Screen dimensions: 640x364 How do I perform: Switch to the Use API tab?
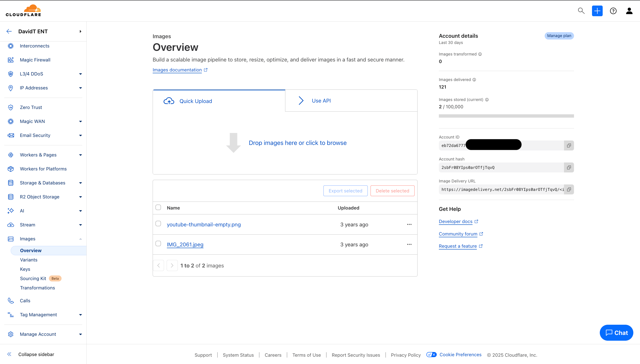coord(321,101)
